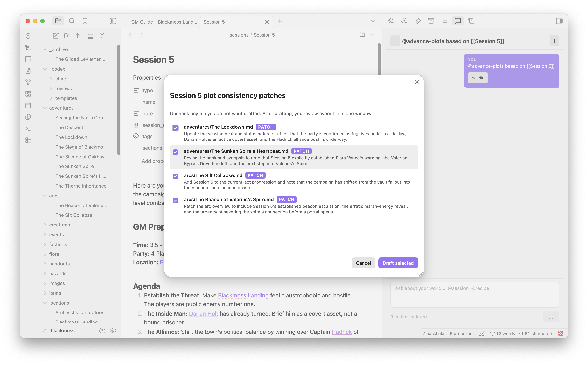Expand the creatures folder
Viewport: 588px width, 365px height.
[x=45, y=225]
